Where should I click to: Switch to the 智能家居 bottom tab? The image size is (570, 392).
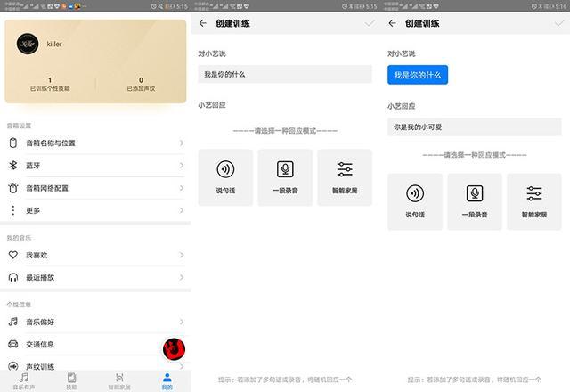click(119, 381)
